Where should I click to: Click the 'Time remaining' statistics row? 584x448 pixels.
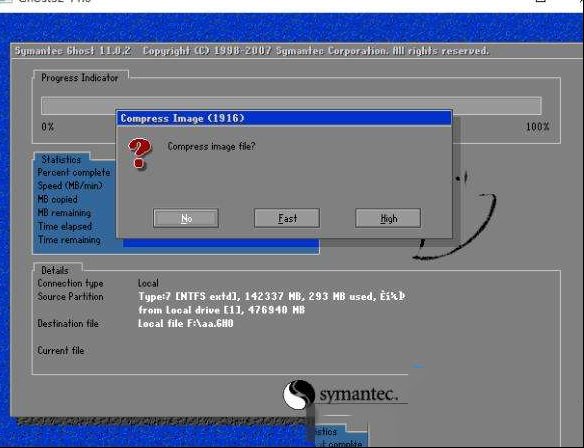coord(69,239)
